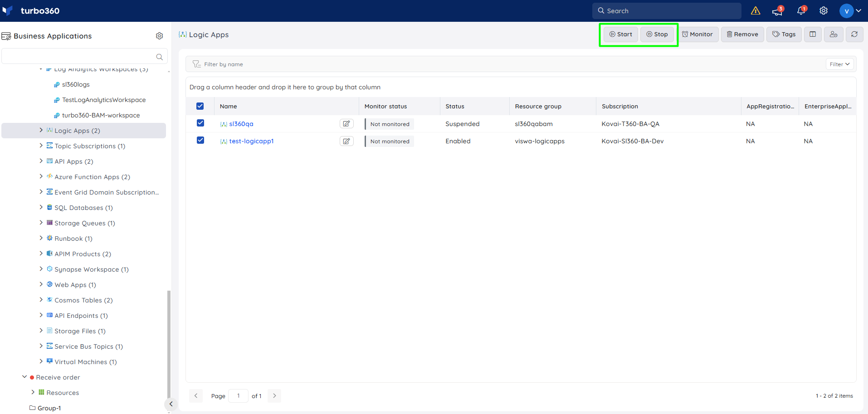Open Business Applications settings gear

pos(160,36)
